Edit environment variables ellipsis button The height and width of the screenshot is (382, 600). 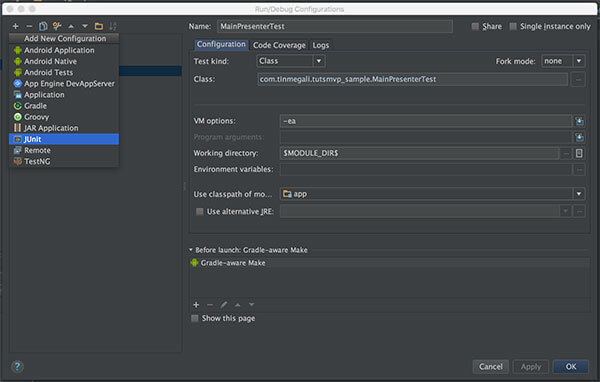click(x=579, y=170)
